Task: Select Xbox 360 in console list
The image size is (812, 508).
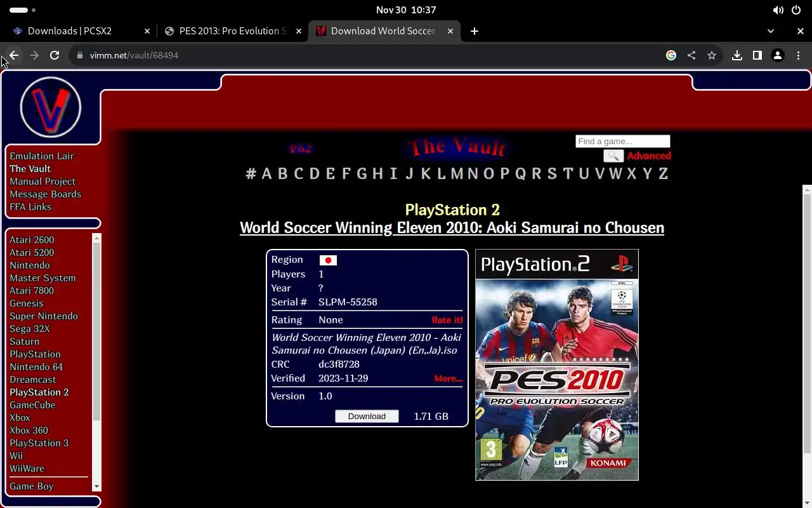Action: tap(29, 431)
